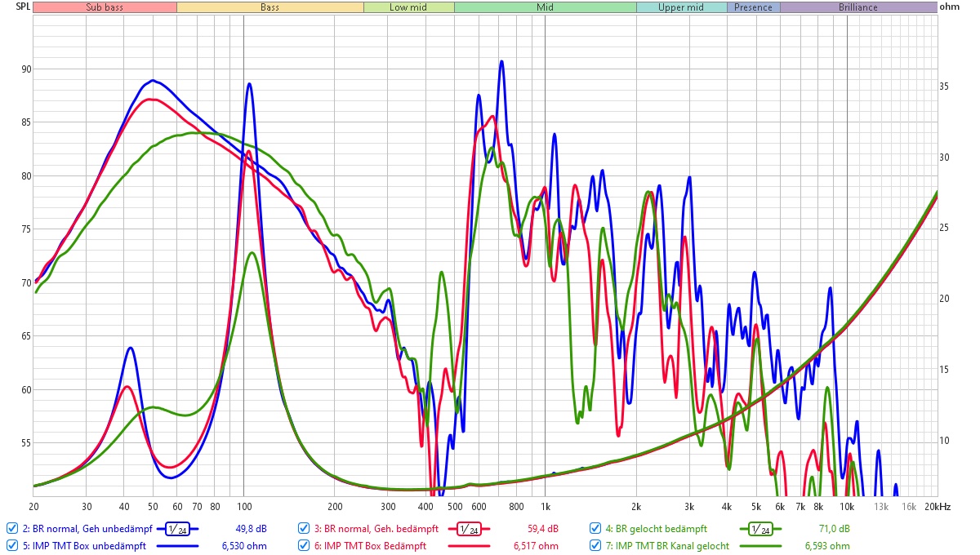The image size is (980, 555).
Task: Disable the '5: IMP TMT Box unbedämpft' trace
Action: [11, 545]
